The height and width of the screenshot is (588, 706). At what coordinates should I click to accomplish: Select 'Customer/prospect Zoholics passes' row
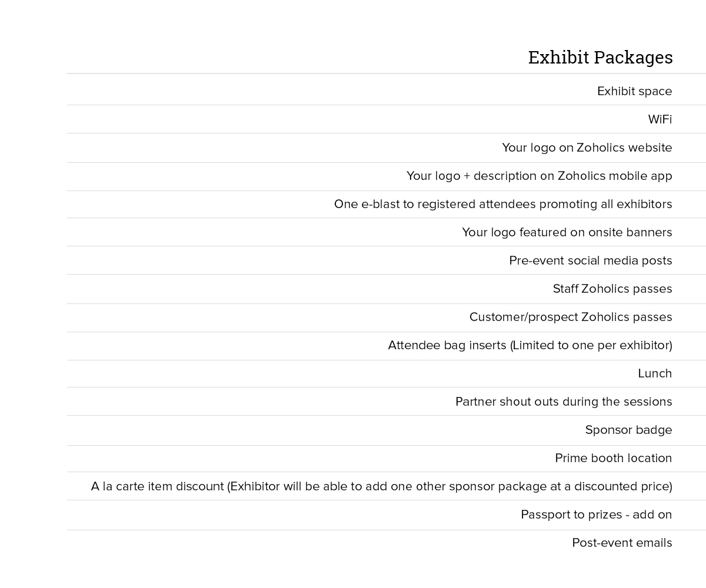coord(570,317)
